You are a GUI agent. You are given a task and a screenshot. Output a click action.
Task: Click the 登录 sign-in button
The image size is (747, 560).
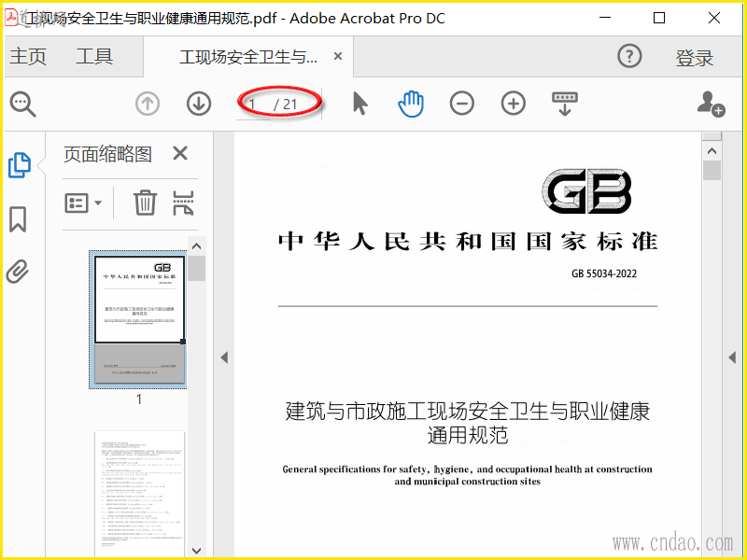click(x=694, y=58)
